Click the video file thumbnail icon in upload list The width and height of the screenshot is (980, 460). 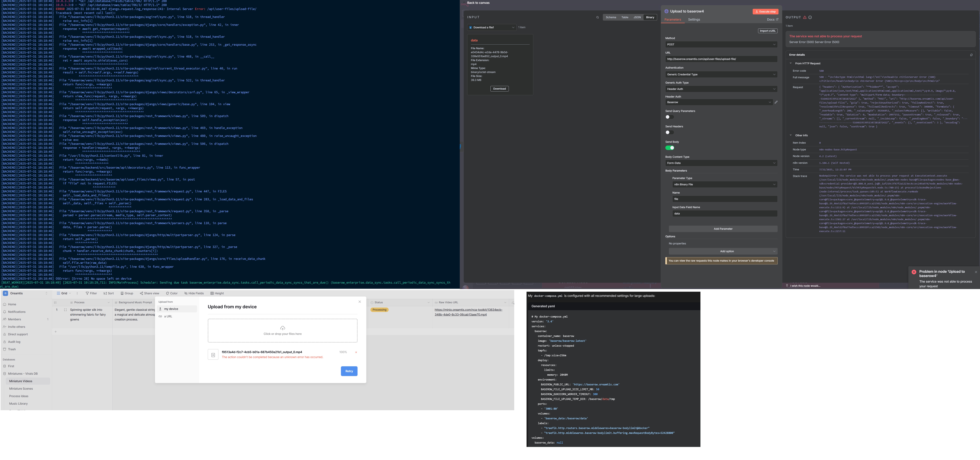pos(213,355)
